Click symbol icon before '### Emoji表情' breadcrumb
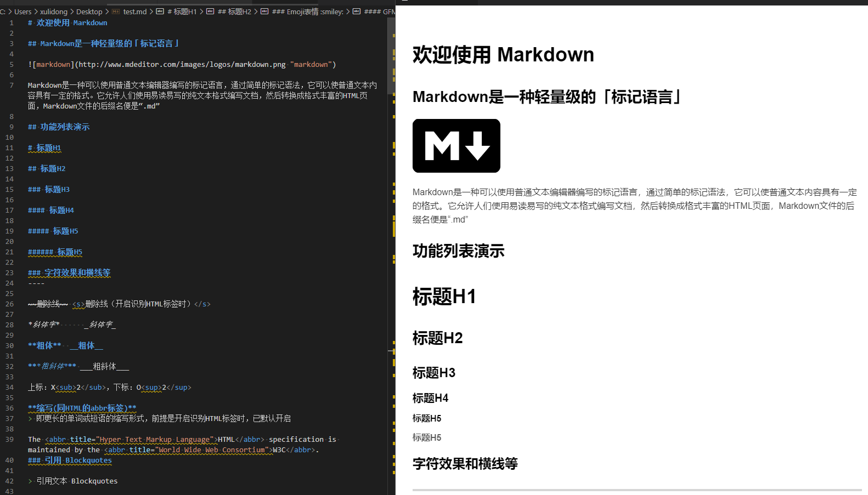 (264, 12)
